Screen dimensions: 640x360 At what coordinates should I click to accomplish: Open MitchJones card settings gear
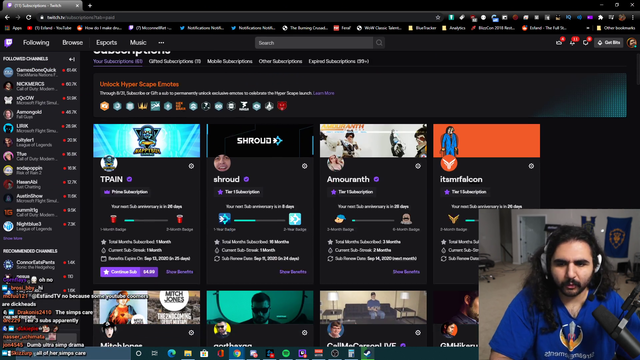pyautogui.click(x=191, y=333)
